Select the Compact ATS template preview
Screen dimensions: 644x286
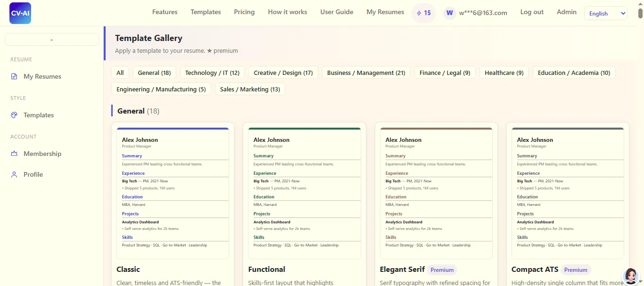[568, 193]
